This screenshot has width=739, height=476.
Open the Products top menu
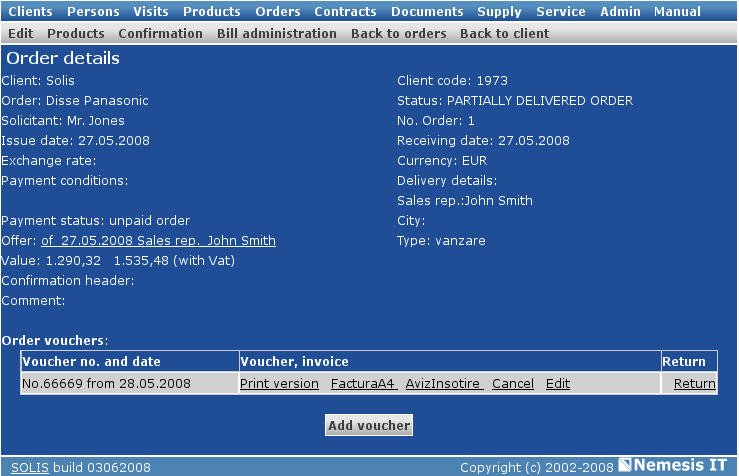pos(212,11)
